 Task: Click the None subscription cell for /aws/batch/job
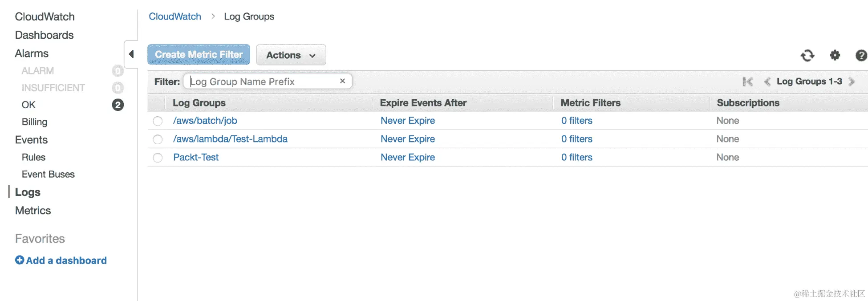point(728,121)
